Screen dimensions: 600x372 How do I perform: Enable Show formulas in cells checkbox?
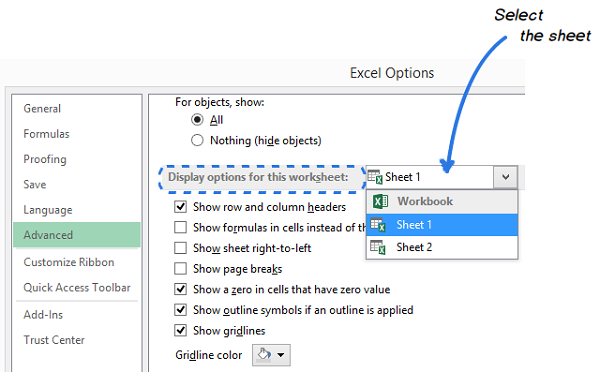pyautogui.click(x=180, y=227)
